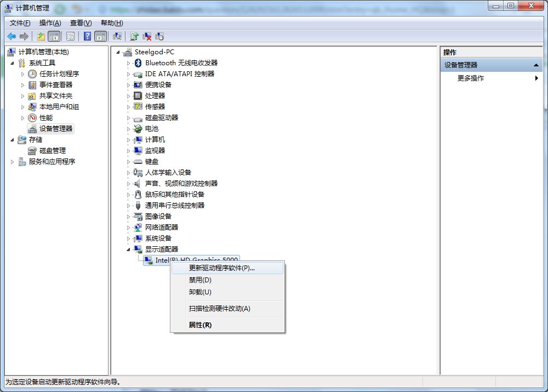Click the scan for hardware changes icon

[117, 36]
